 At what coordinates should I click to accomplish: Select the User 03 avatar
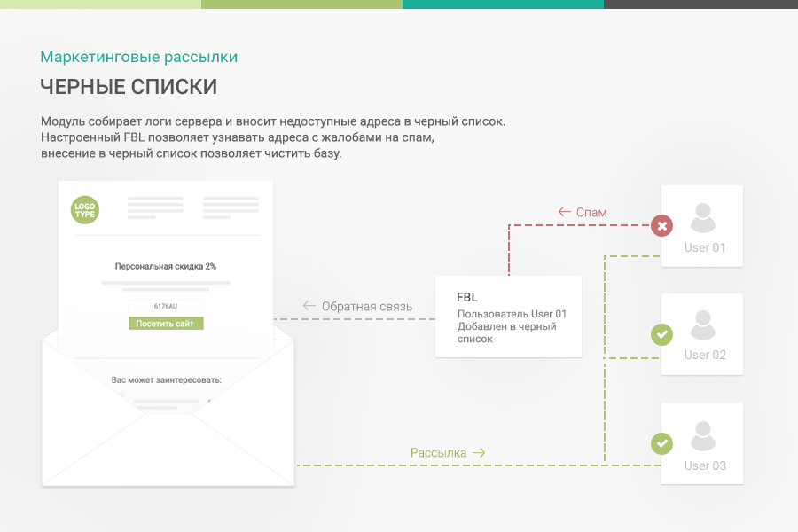click(702, 436)
